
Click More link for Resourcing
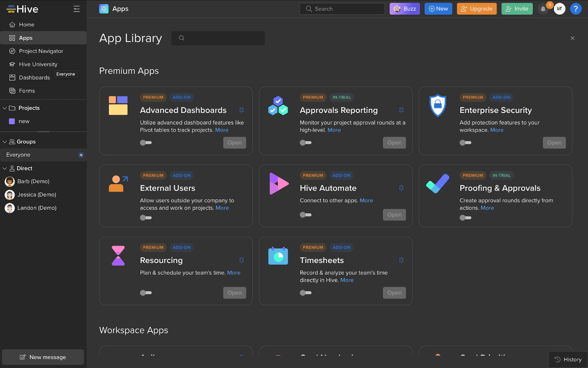coord(234,273)
